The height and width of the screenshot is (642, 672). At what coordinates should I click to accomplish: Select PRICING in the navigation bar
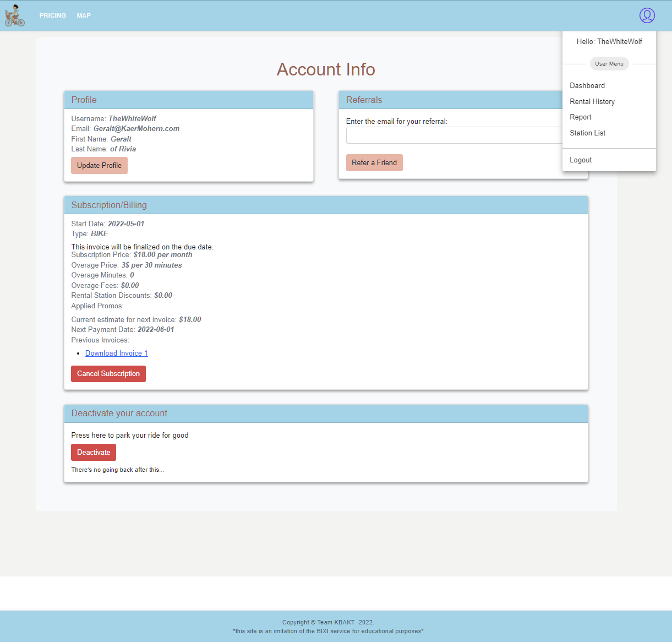tap(52, 15)
